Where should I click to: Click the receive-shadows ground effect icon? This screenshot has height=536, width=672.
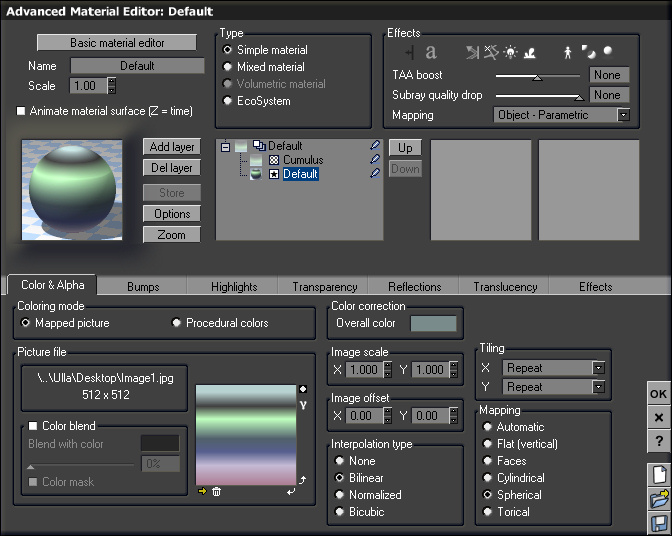530,53
